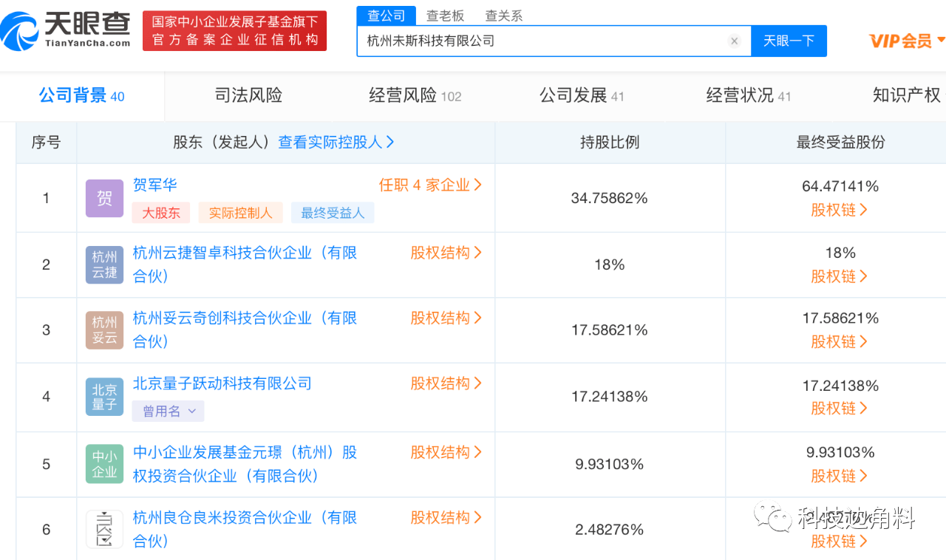The image size is (946, 560).
Task: Open 股权结构 for 北京量子跃动
Action: (x=446, y=383)
